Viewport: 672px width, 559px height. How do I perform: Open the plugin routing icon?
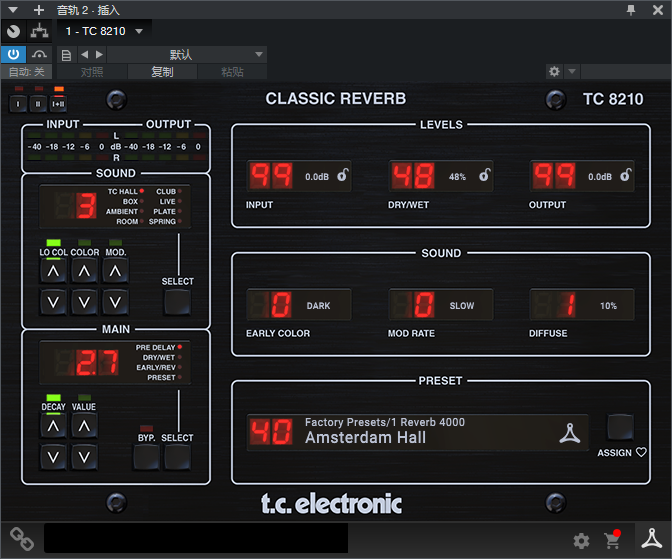(39, 31)
